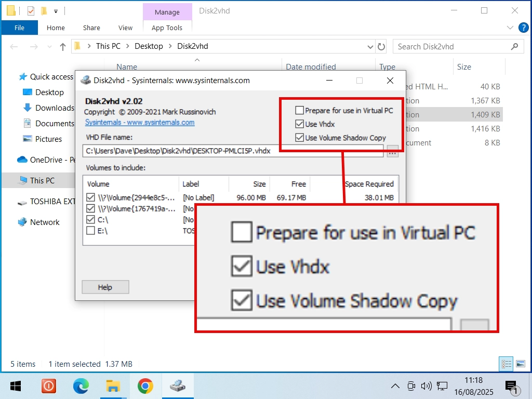Open Explorer help via the blue question mark
Viewport: 532px width, 399px height.
(x=523, y=28)
